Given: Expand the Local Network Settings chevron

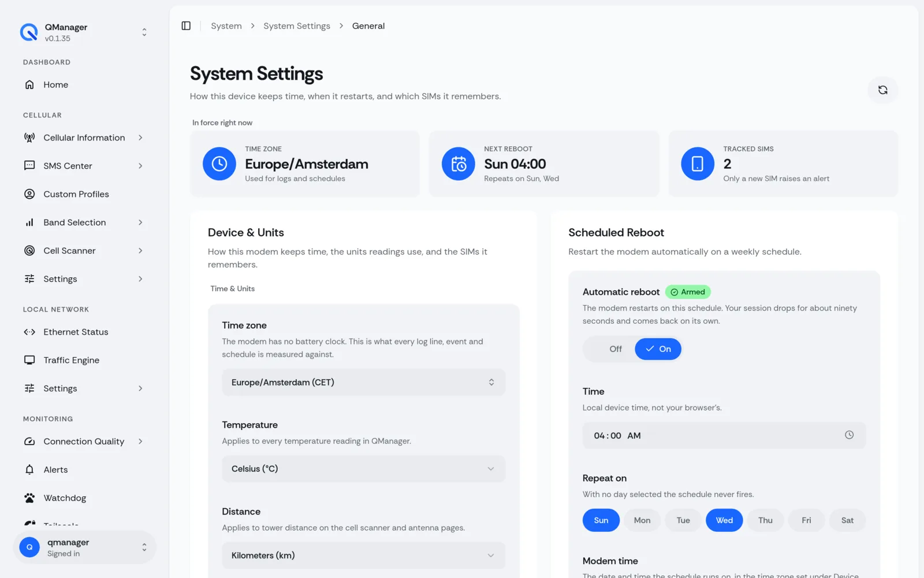Looking at the screenshot, I should [140, 388].
